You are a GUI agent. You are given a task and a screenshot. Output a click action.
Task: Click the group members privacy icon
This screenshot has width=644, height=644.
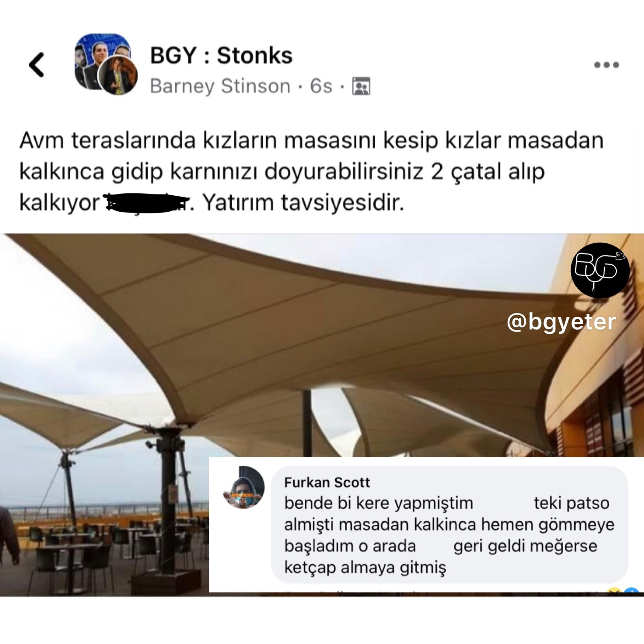click(361, 86)
